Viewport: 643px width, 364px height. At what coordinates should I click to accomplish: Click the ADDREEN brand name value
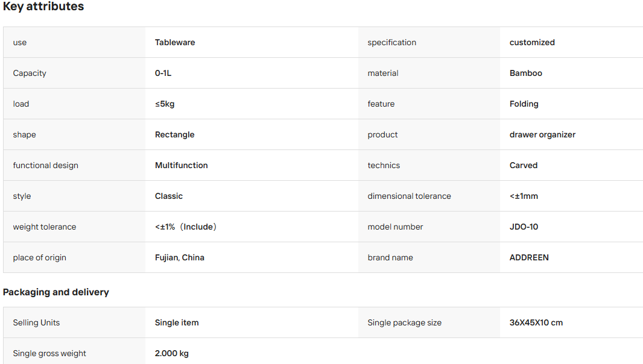tap(529, 257)
